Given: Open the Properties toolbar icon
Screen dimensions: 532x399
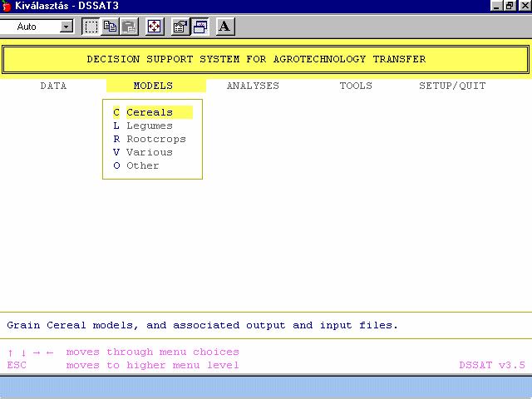Looking at the screenshot, I should pyautogui.click(x=180, y=27).
